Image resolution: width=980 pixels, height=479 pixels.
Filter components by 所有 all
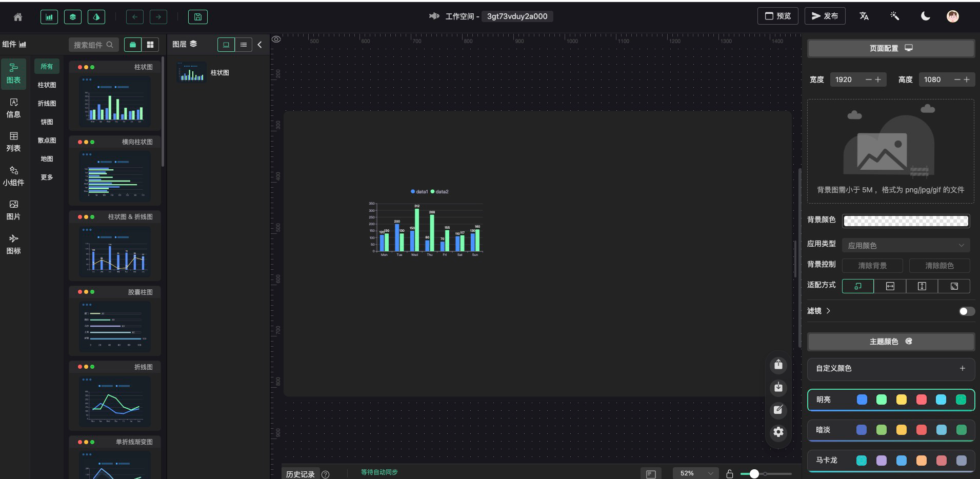click(x=47, y=66)
